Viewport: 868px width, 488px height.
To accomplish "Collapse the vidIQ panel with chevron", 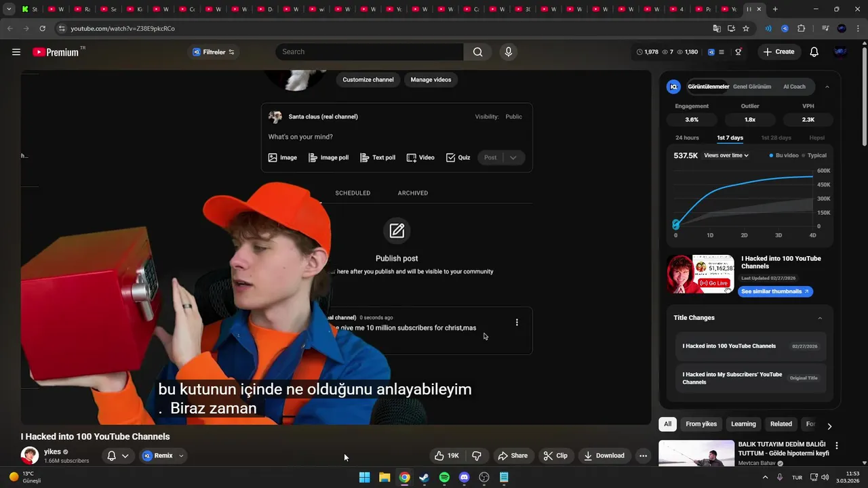I will (827, 87).
